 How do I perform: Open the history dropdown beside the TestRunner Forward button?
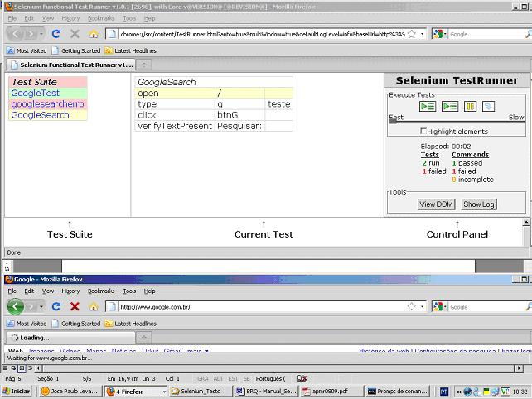point(41,34)
